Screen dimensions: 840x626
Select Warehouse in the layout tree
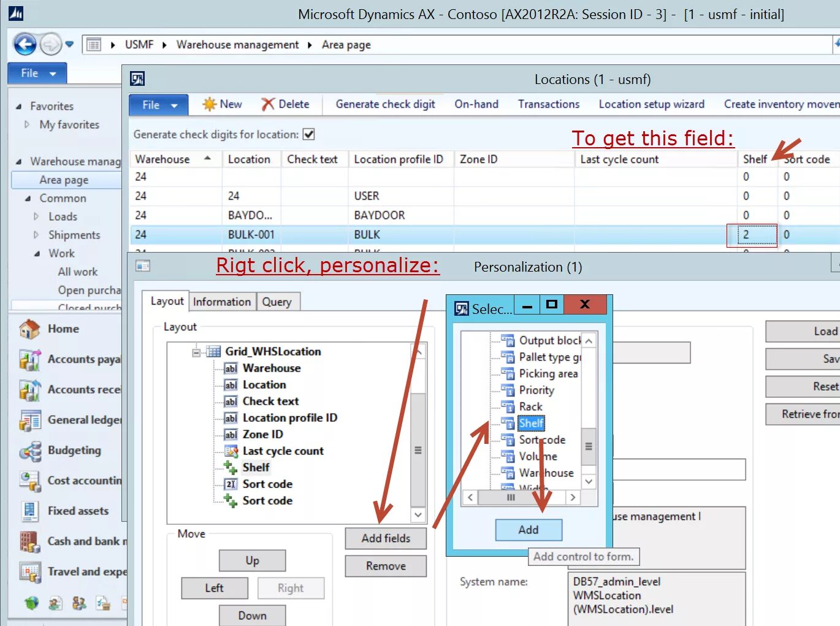(x=272, y=368)
